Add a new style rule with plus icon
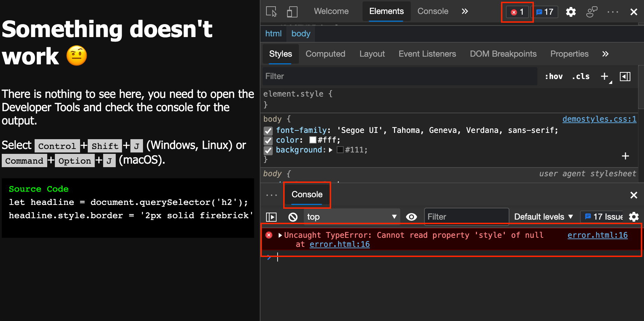Screen dimensions: 644x321 point(605,77)
